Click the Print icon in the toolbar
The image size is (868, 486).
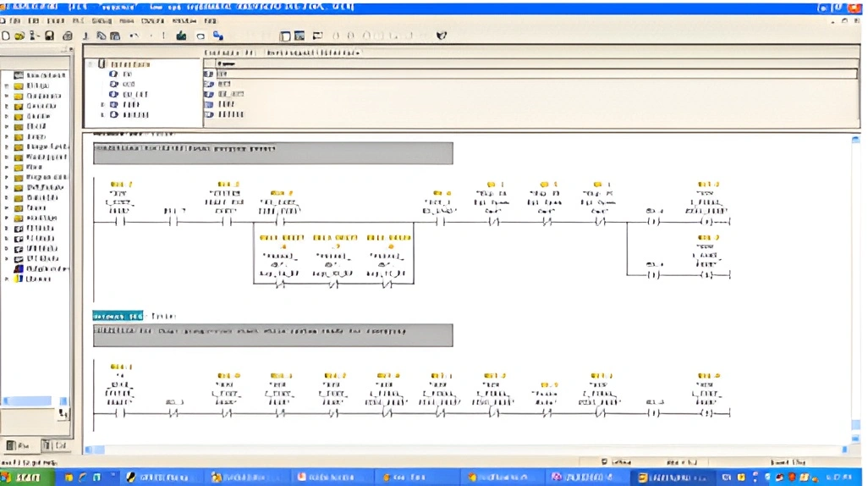click(x=68, y=36)
